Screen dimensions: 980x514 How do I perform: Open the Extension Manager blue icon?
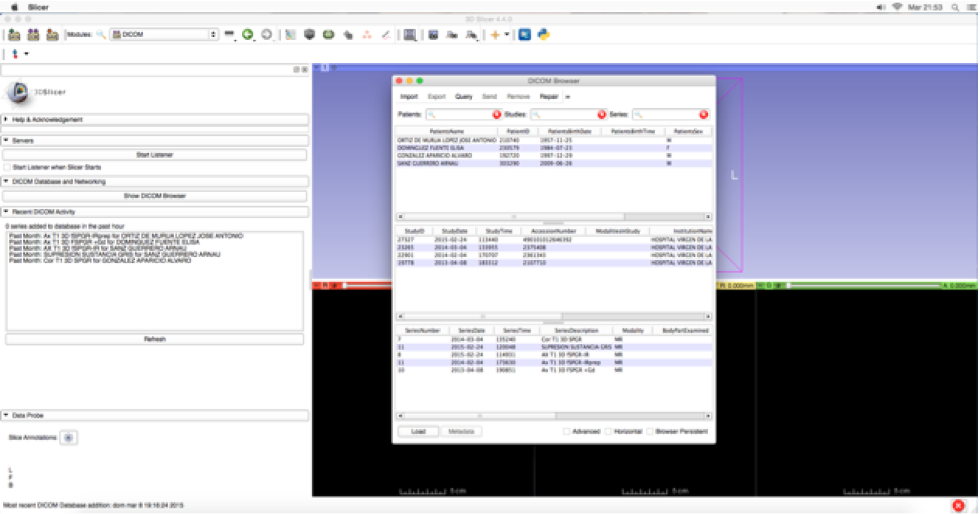click(524, 35)
